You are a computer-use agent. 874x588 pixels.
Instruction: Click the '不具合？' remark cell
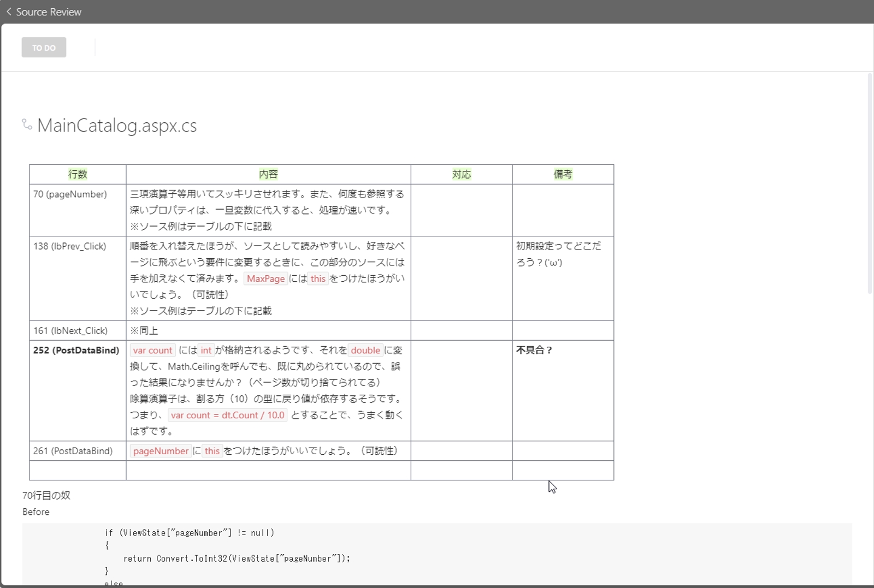pos(563,390)
